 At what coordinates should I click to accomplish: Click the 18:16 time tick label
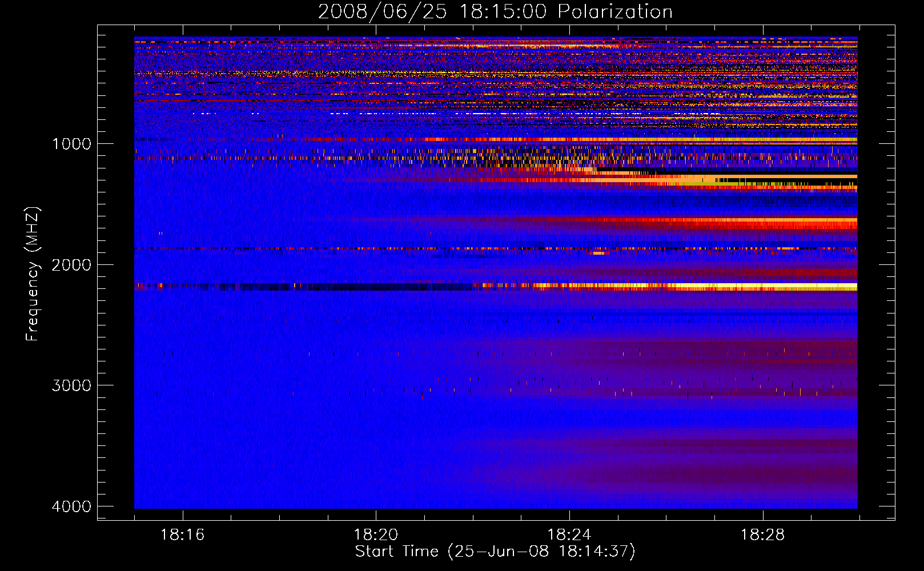tap(183, 535)
